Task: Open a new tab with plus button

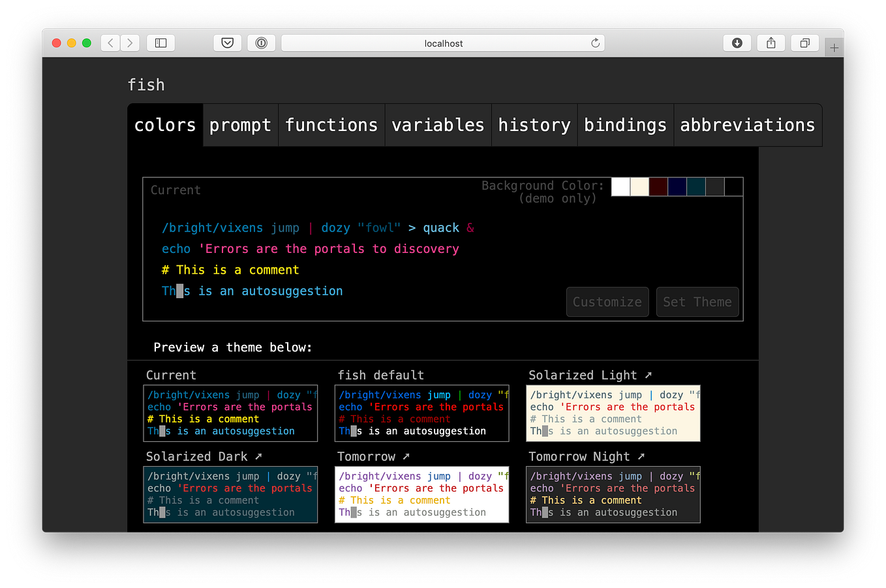Action: (x=834, y=48)
